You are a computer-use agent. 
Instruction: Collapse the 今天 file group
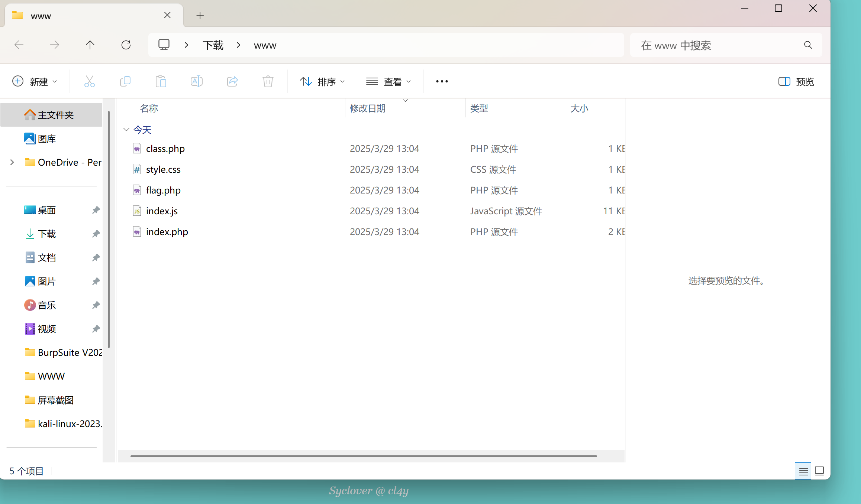point(126,130)
